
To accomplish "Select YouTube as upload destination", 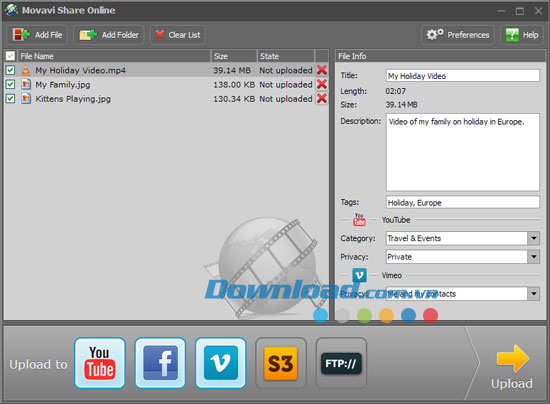I will click(100, 363).
